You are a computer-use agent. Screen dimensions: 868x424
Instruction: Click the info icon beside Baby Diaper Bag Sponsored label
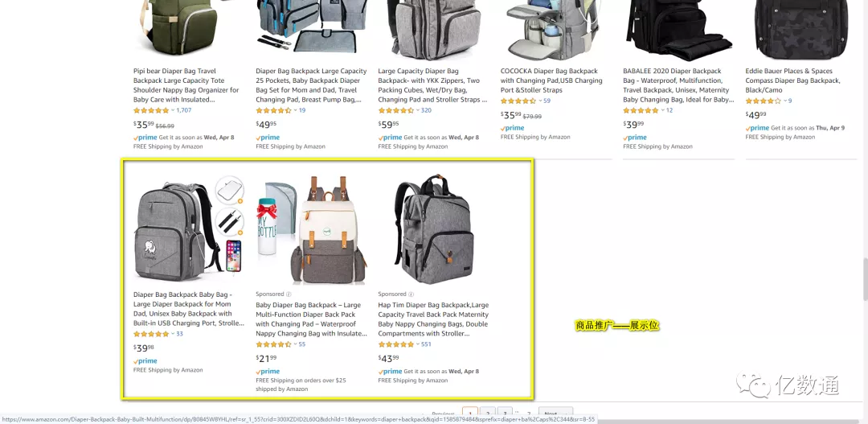(x=289, y=294)
